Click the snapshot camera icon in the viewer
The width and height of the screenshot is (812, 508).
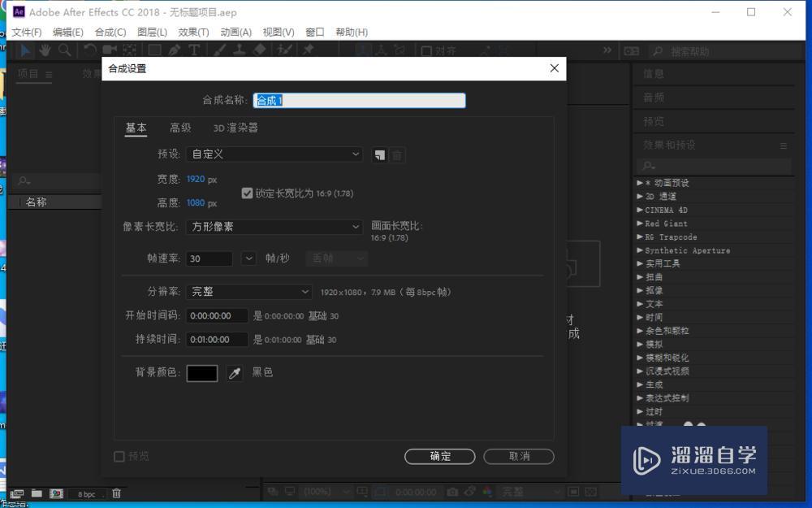click(x=452, y=492)
